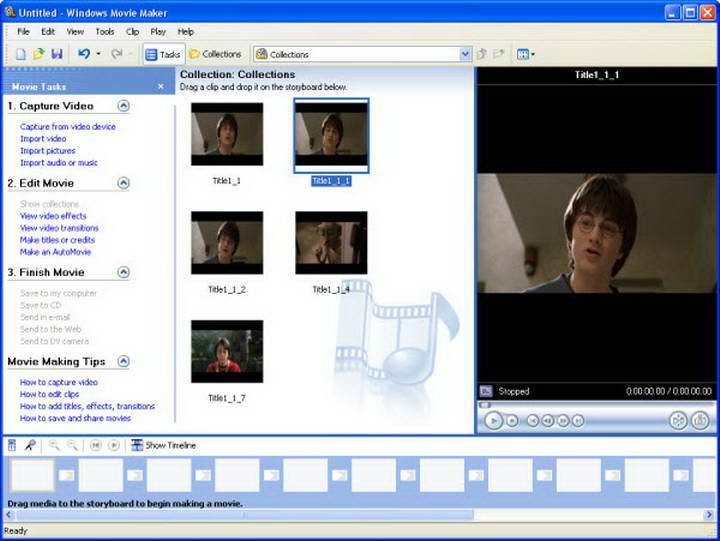Click the monitor seek bar
The height and width of the screenshot is (541, 720).
[596, 405]
